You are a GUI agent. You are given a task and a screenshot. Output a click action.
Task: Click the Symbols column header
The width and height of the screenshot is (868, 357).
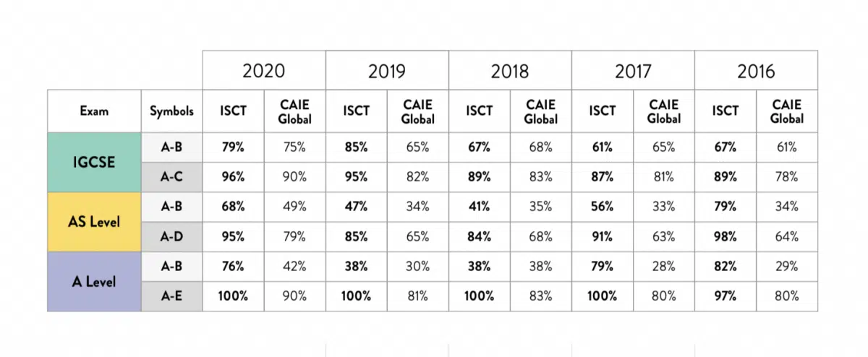click(172, 111)
